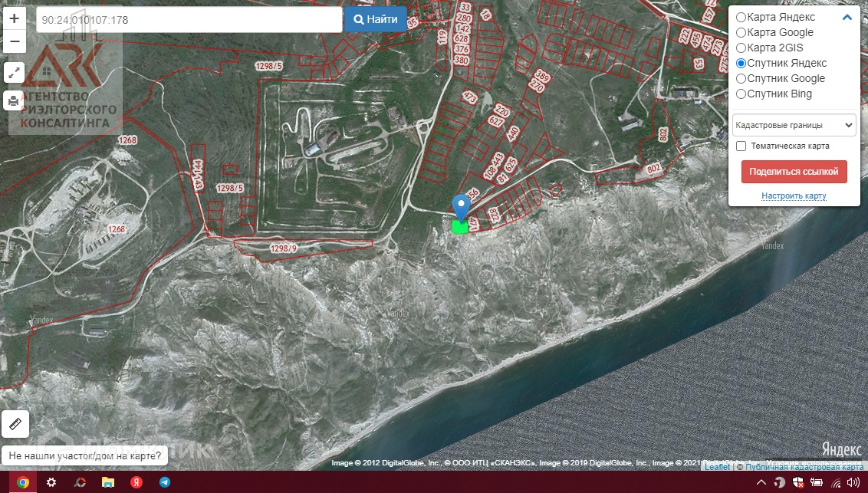This screenshot has width=868, height=493.
Task: Select Карта Google base layer
Action: tap(741, 33)
